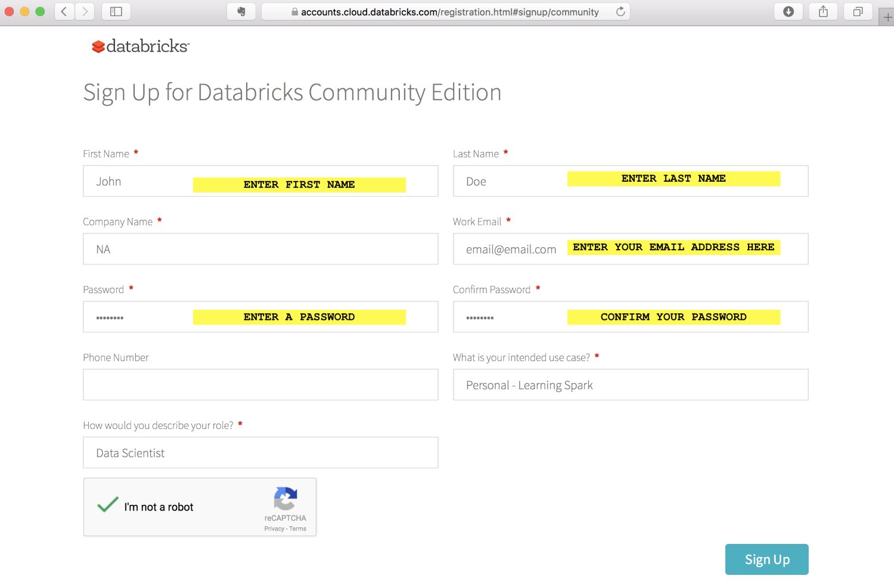The width and height of the screenshot is (894, 588).
Task: Click the First Name label
Action: (106, 154)
